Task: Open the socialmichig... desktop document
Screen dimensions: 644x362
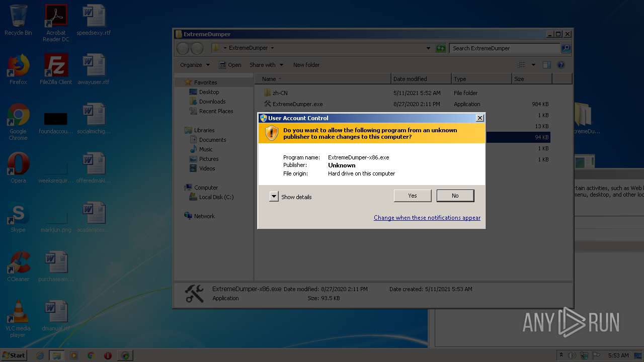Action: click(x=94, y=119)
